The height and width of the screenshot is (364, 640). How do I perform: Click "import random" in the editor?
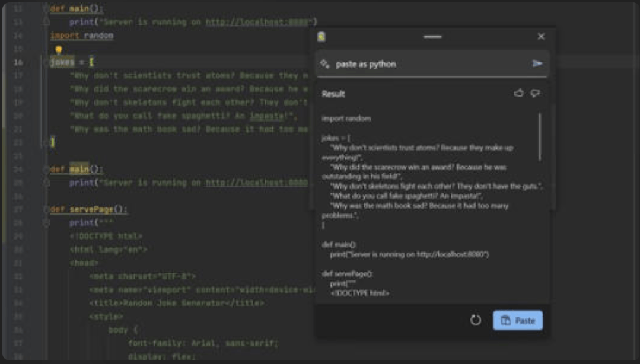pyautogui.click(x=82, y=36)
